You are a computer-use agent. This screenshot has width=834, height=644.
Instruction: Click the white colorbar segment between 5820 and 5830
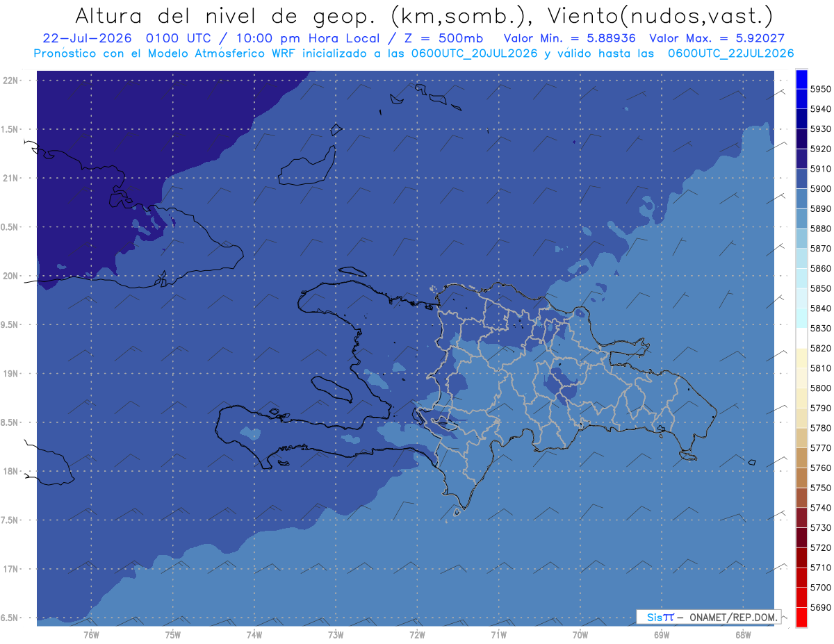(801, 338)
